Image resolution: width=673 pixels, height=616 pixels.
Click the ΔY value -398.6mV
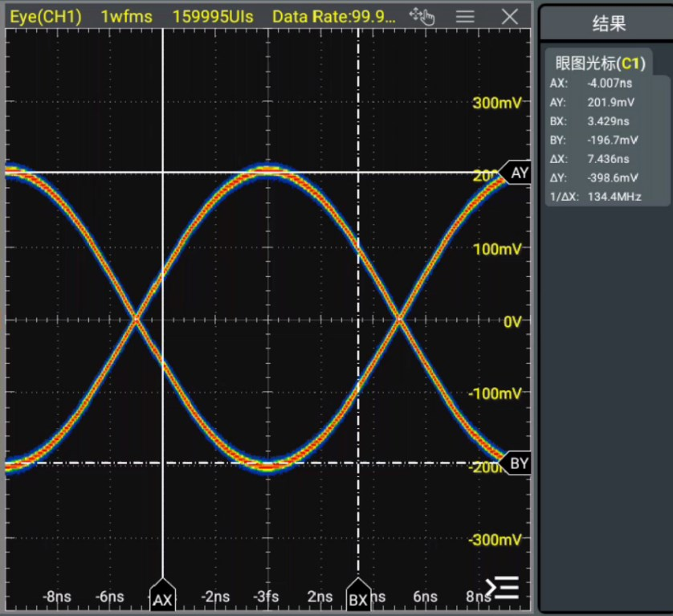(613, 177)
